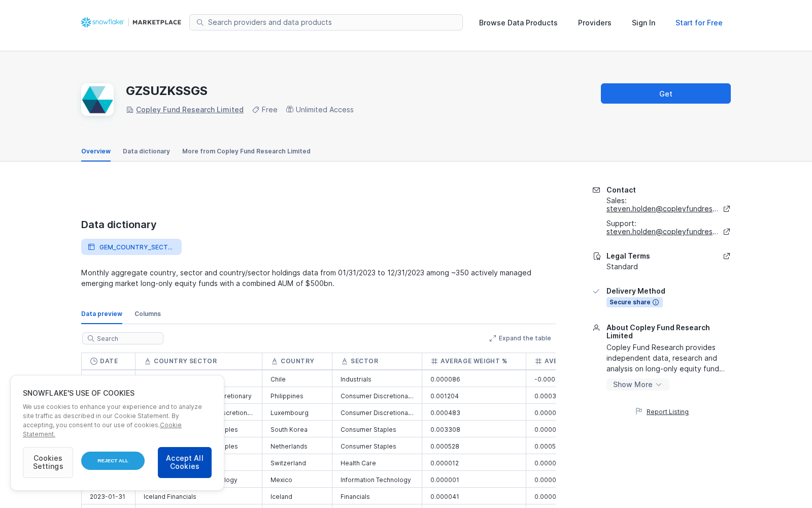The height and width of the screenshot is (508, 812).
Task: Click the Snowflake Marketplace logo
Action: point(131,22)
